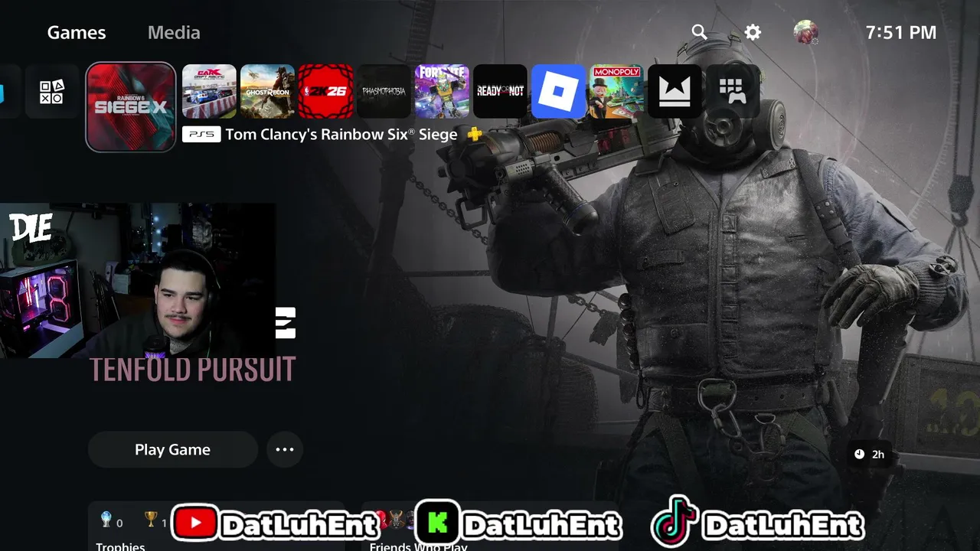Open the Trophies card

click(216, 527)
